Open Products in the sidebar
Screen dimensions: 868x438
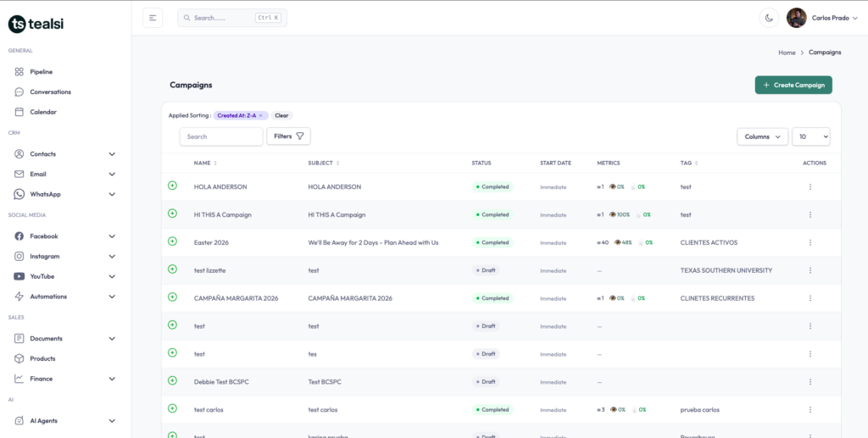(42, 358)
